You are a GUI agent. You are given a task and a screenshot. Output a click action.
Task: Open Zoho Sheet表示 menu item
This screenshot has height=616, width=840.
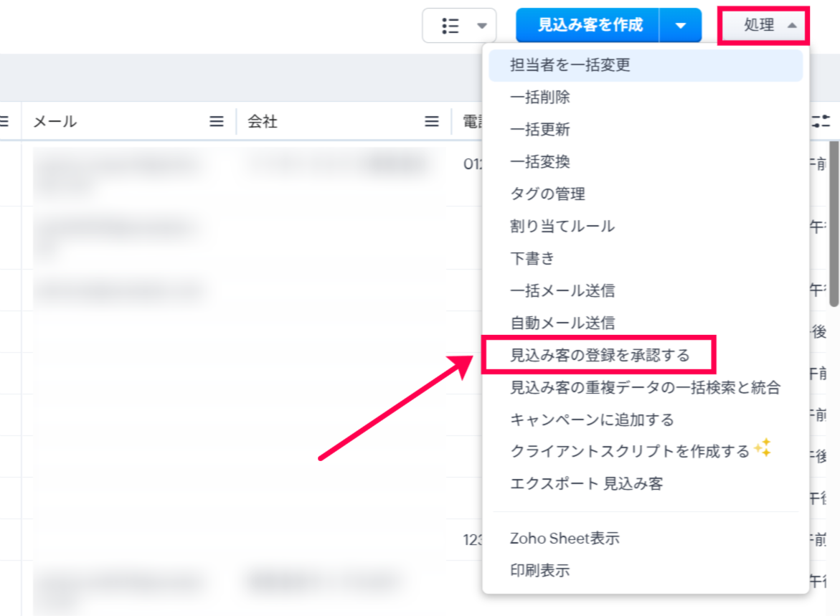(565, 538)
